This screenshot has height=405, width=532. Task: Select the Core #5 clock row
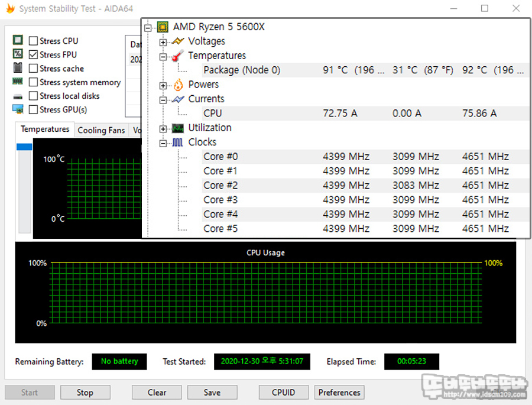coord(365,229)
